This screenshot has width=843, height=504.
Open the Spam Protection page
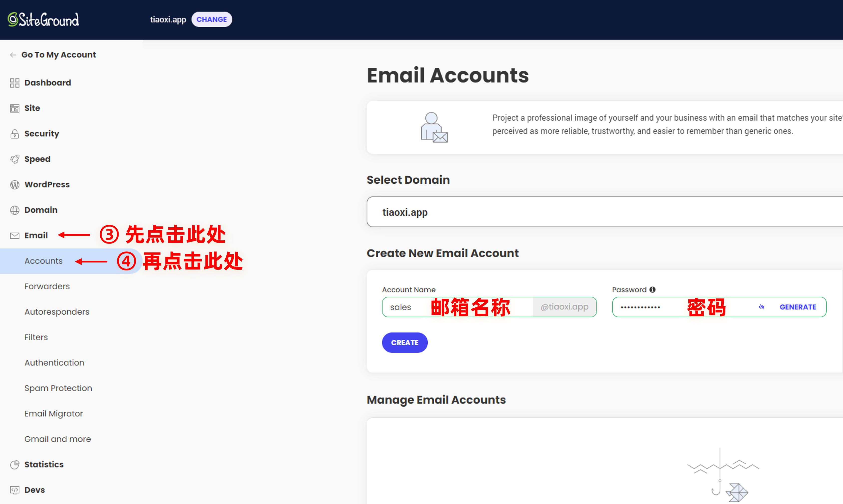click(58, 388)
